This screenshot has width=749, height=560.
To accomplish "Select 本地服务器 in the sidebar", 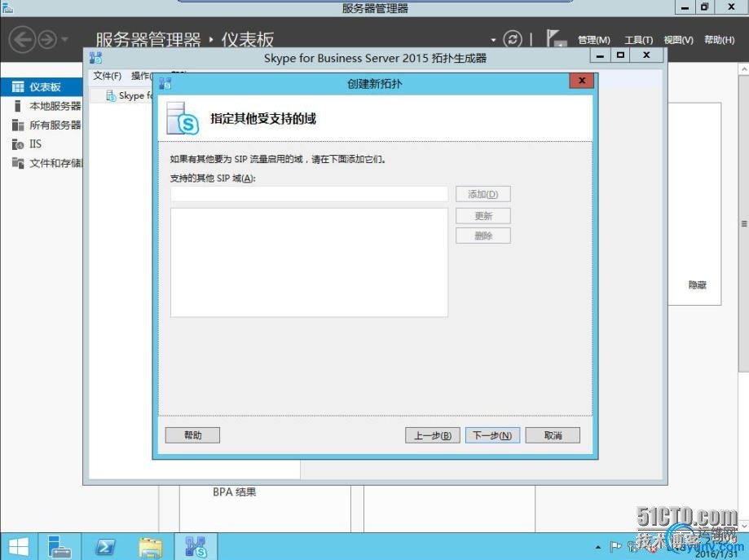I will [42, 106].
